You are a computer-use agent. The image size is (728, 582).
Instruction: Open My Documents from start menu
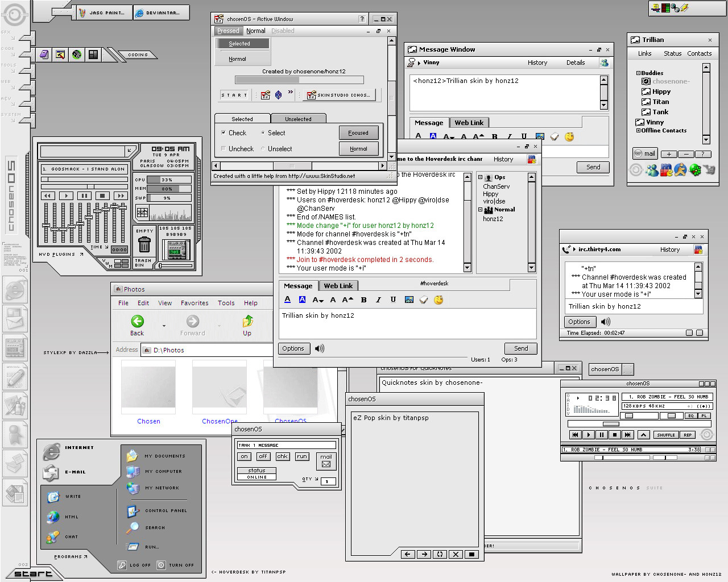[x=156, y=456]
